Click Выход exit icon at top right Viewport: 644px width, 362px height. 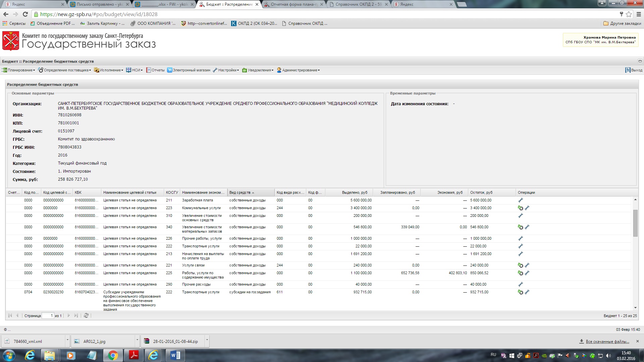(x=628, y=70)
